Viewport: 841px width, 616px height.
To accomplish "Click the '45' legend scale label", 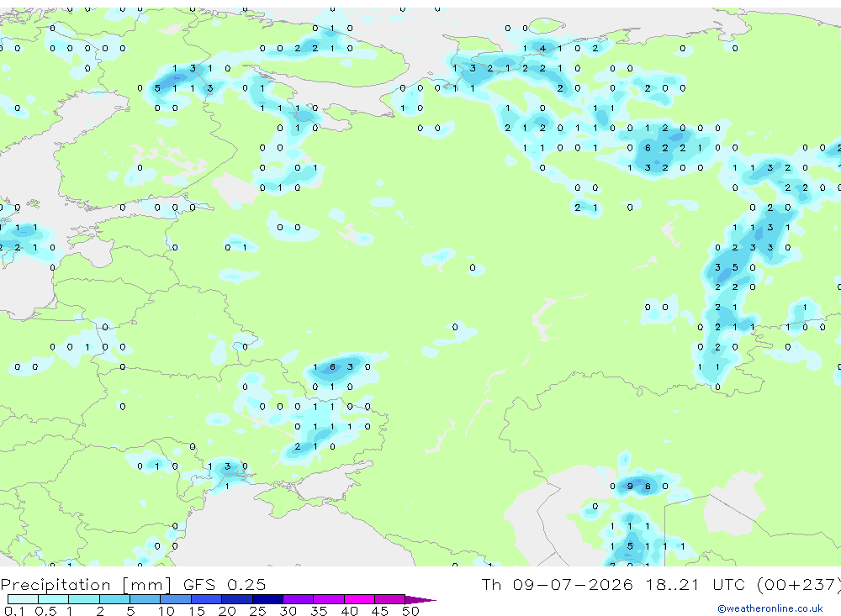I will click(380, 611).
